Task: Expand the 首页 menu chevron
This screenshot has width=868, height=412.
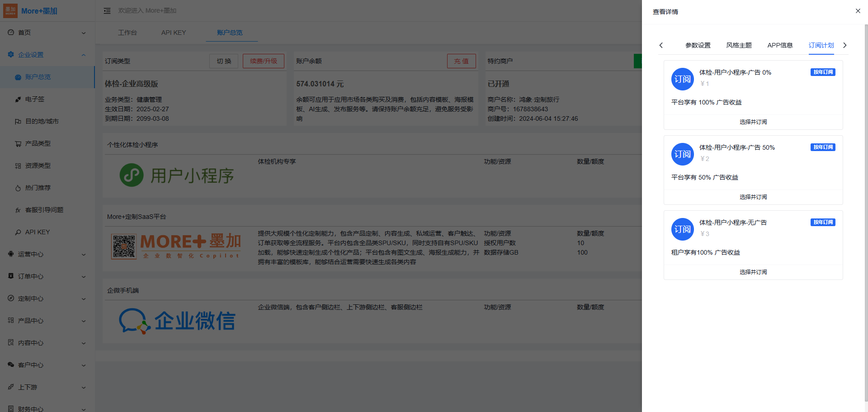Action: (84, 33)
